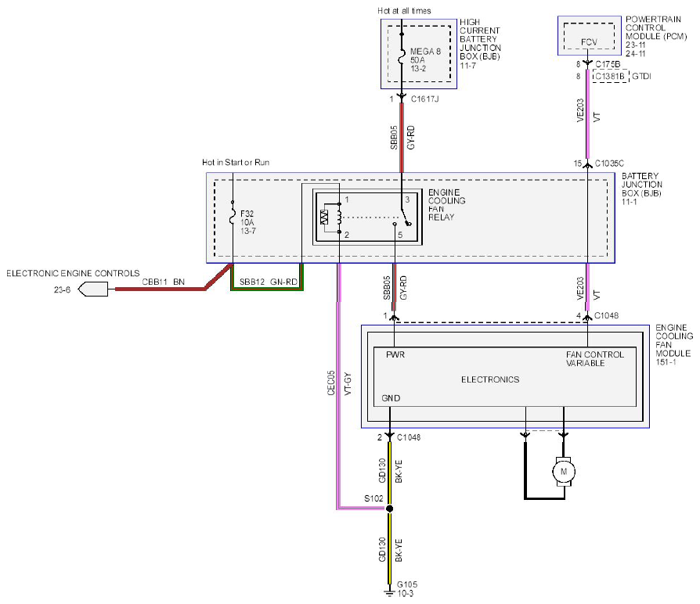Click the C1035C connector pin 15
This screenshot has width=700, height=604.
[x=587, y=164]
